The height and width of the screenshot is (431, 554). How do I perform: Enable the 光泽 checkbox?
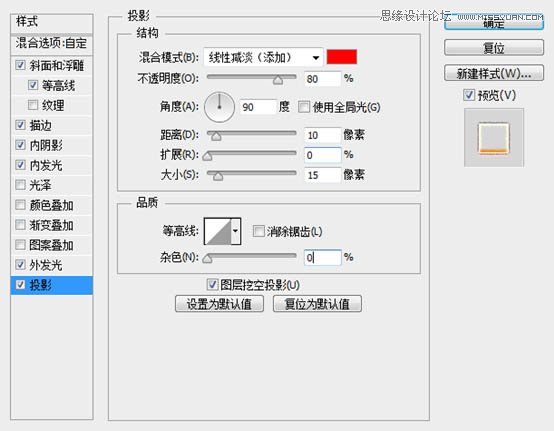tap(20, 184)
